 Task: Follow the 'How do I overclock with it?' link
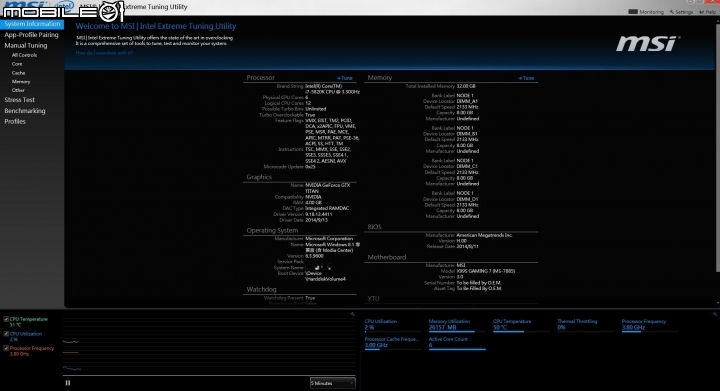click(104, 53)
